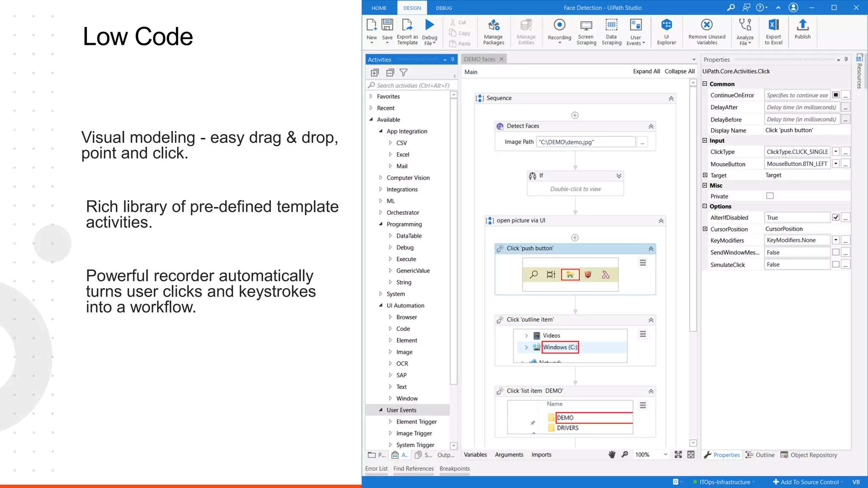Click Export to Excel icon

pyautogui.click(x=773, y=25)
